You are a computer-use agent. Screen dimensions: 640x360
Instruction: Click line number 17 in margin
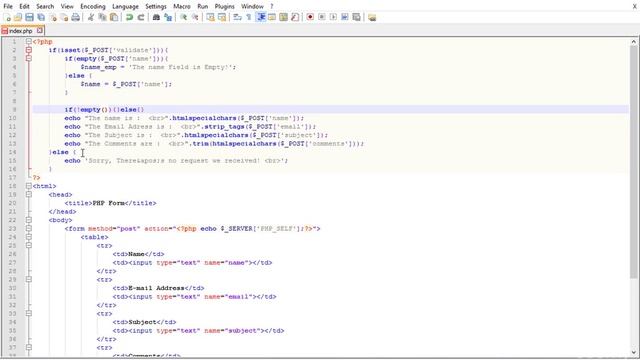(x=12, y=178)
